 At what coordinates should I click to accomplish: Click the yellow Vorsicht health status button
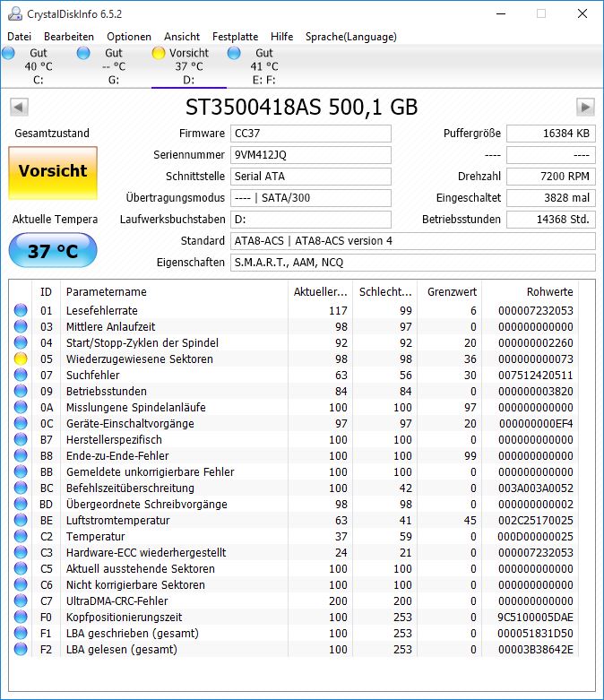[x=53, y=173]
